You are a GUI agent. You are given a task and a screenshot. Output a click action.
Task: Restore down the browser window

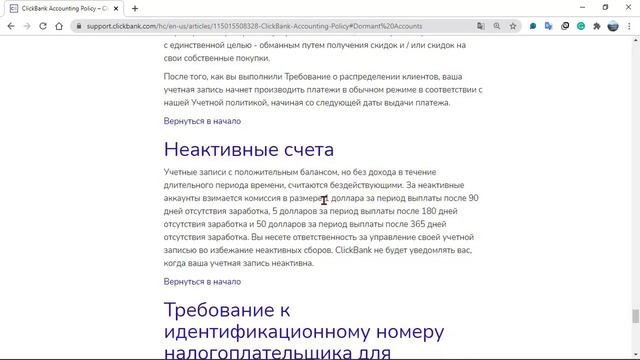click(605, 7)
